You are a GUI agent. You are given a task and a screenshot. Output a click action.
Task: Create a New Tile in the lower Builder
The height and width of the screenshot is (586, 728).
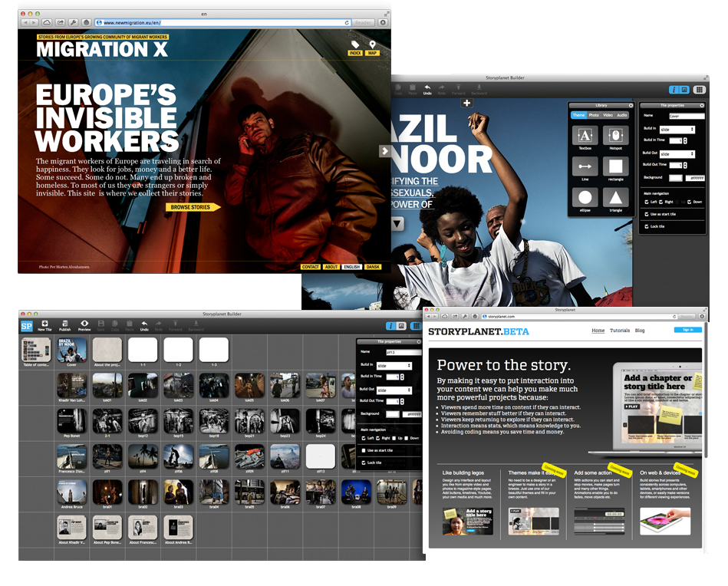point(44,325)
